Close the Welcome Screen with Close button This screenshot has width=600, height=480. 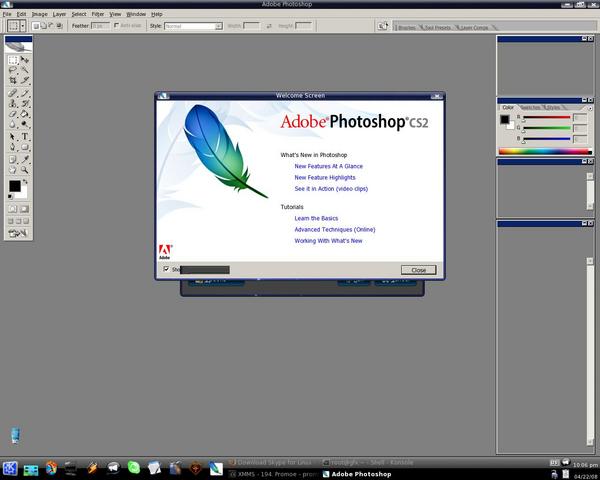coord(419,270)
